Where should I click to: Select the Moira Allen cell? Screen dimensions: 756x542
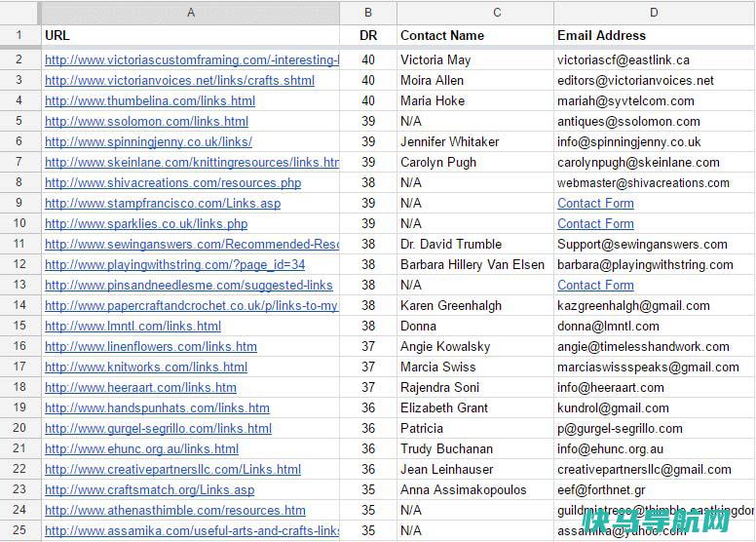[475, 81]
